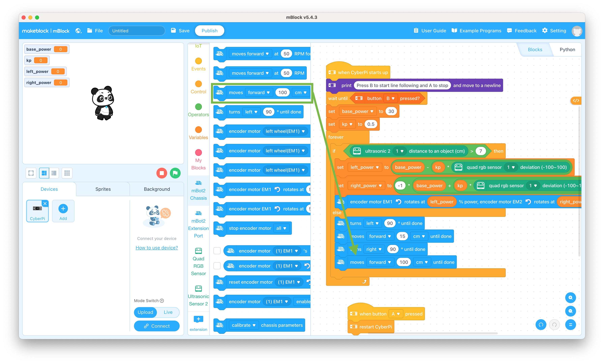This screenshot has width=604, height=364.
Task: Select the Sprites tab
Action: pos(103,189)
